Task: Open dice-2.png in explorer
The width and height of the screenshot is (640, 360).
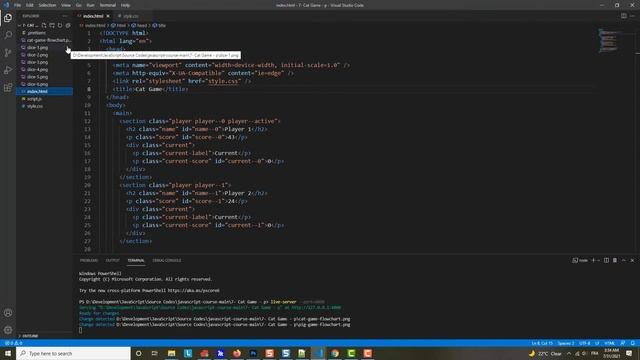Action: click(44, 55)
